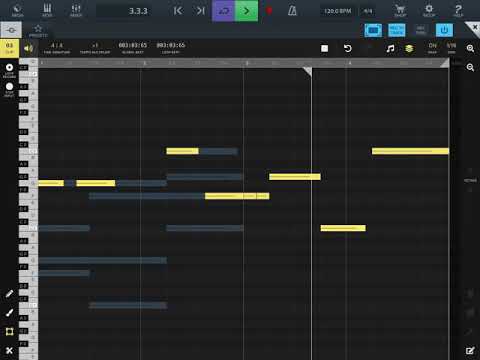Toggle the speaker audition icon
480x360 pixels.
coord(28,49)
